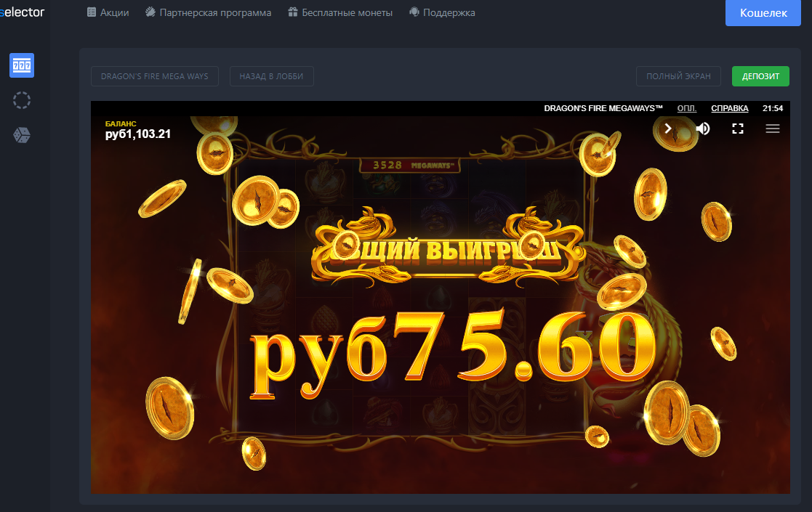Screen dimensions: 812x512
Task: Open Акции menu item
Action: [x=108, y=12]
